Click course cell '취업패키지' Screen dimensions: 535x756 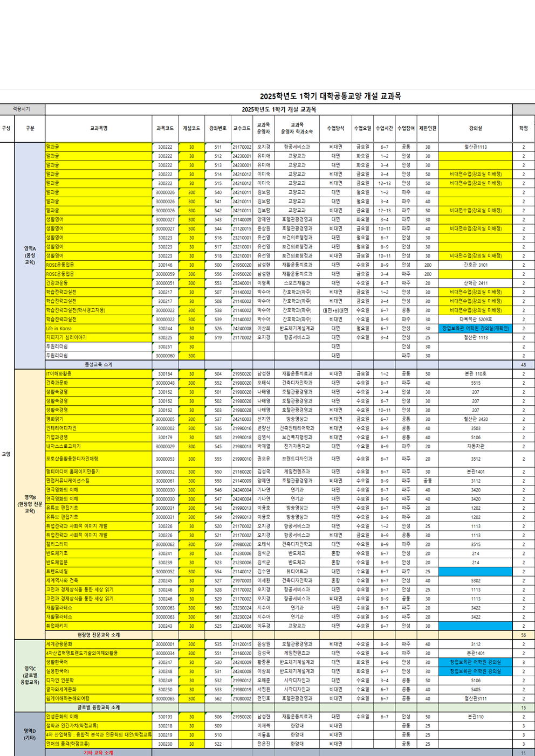pos(99,626)
